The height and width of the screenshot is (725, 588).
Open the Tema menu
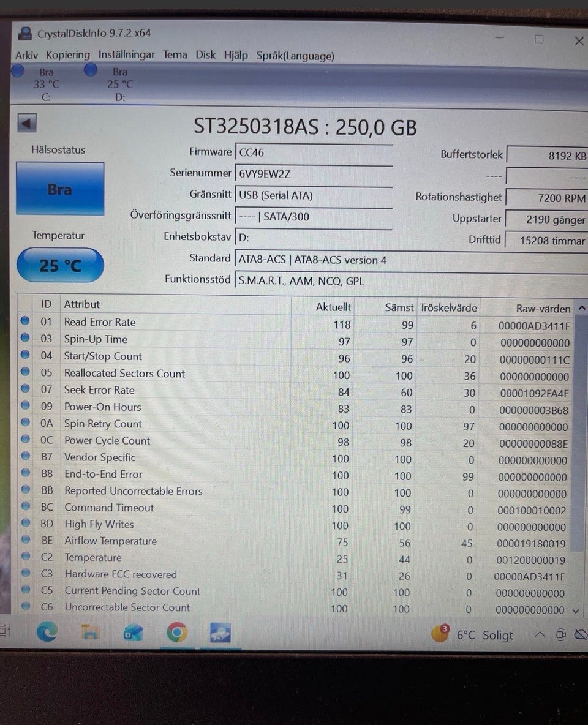click(175, 54)
